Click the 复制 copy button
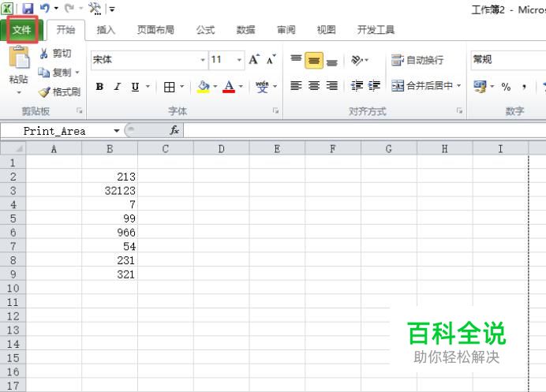The height and width of the screenshot is (392, 546). 54,73
